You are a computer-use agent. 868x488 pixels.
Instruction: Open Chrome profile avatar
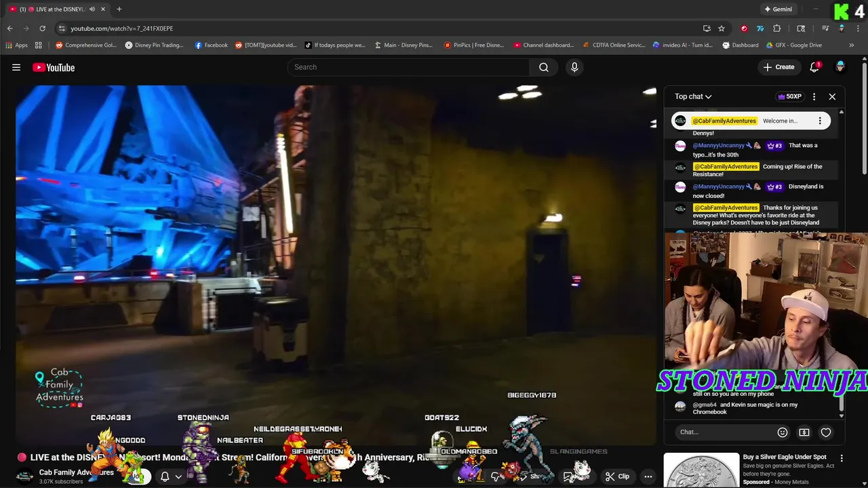point(842,28)
